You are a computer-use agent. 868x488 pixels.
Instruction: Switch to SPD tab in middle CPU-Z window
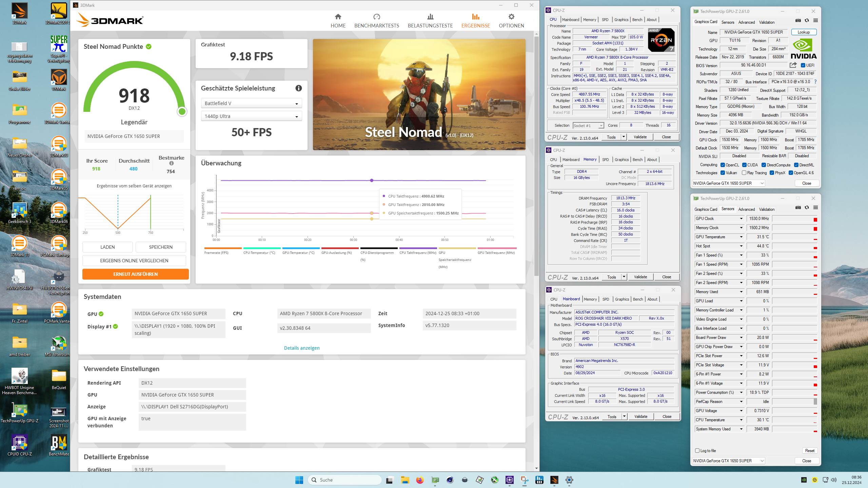[605, 160]
